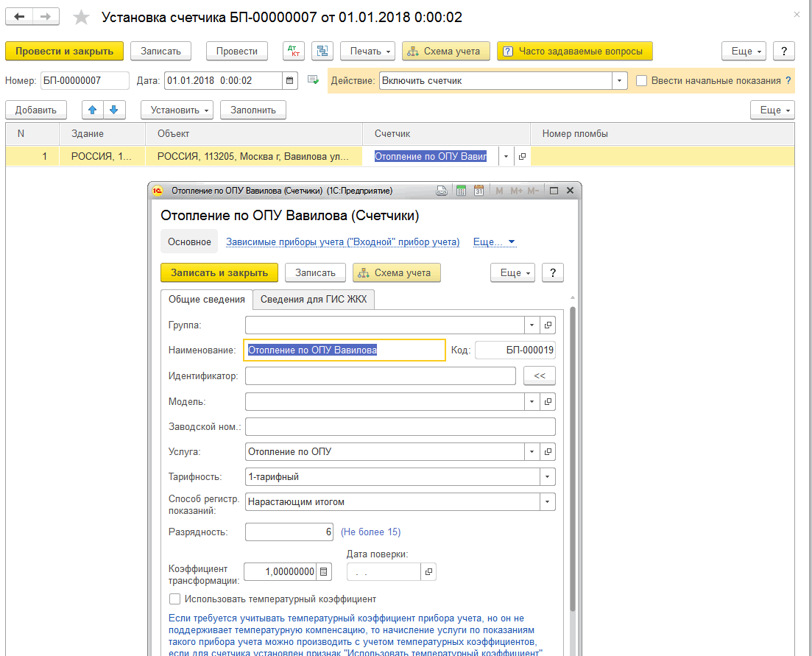Click Записать и закрыть in the dialog

click(219, 273)
